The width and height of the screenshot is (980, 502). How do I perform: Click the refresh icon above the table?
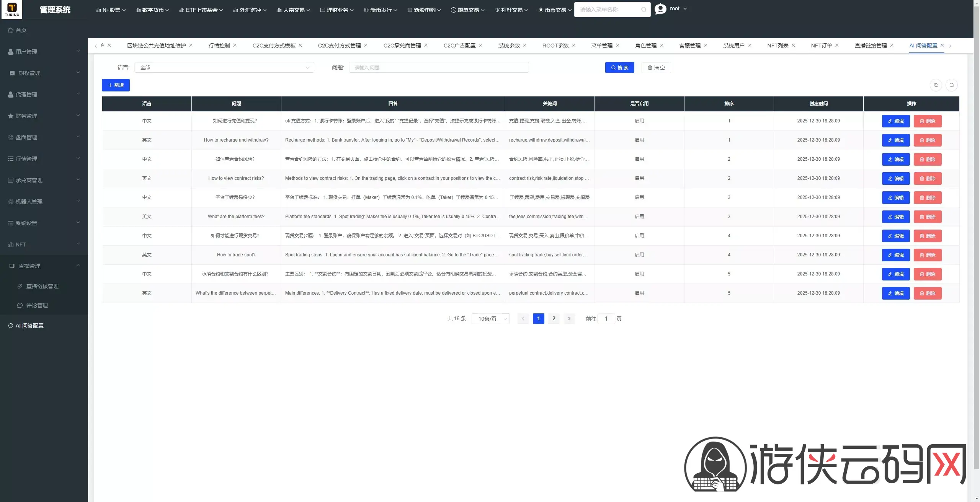coord(936,85)
